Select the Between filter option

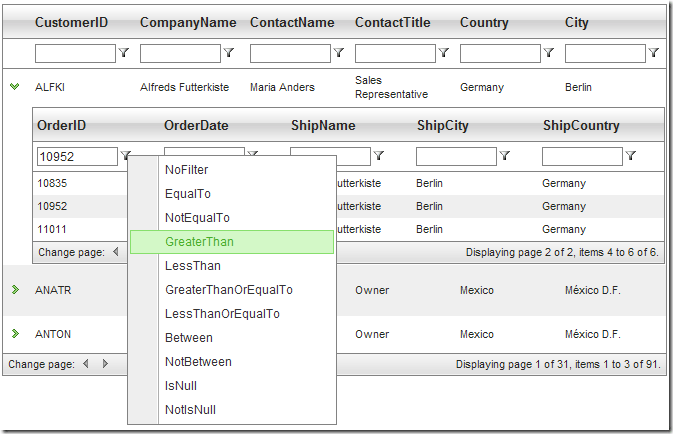pos(189,338)
